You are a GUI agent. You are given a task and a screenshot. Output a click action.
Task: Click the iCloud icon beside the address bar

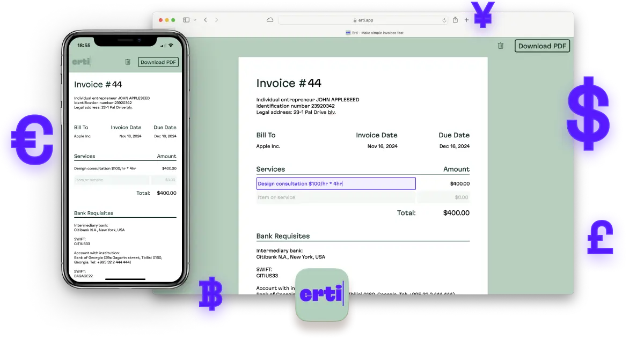pyautogui.click(x=270, y=20)
